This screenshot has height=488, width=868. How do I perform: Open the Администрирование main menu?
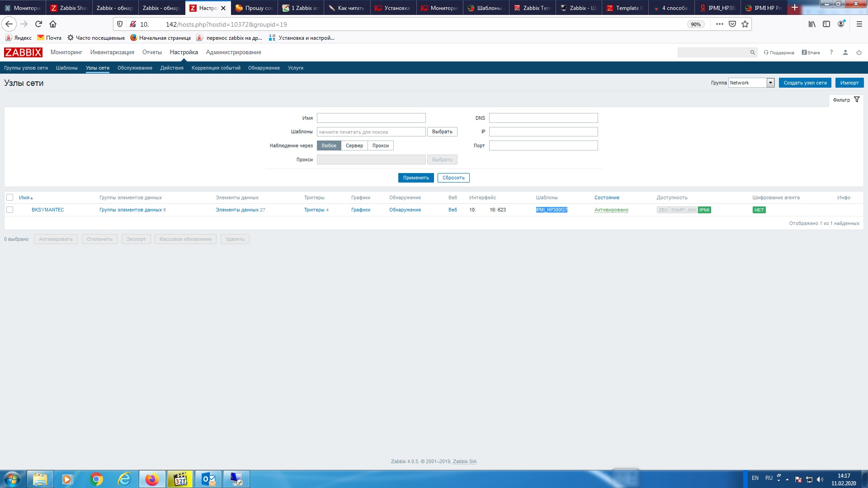233,52
